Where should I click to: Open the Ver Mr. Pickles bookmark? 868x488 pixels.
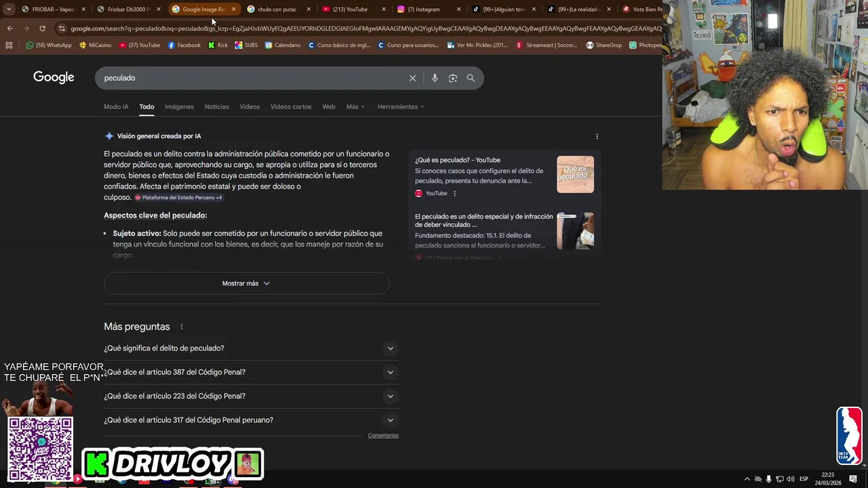tap(477, 45)
